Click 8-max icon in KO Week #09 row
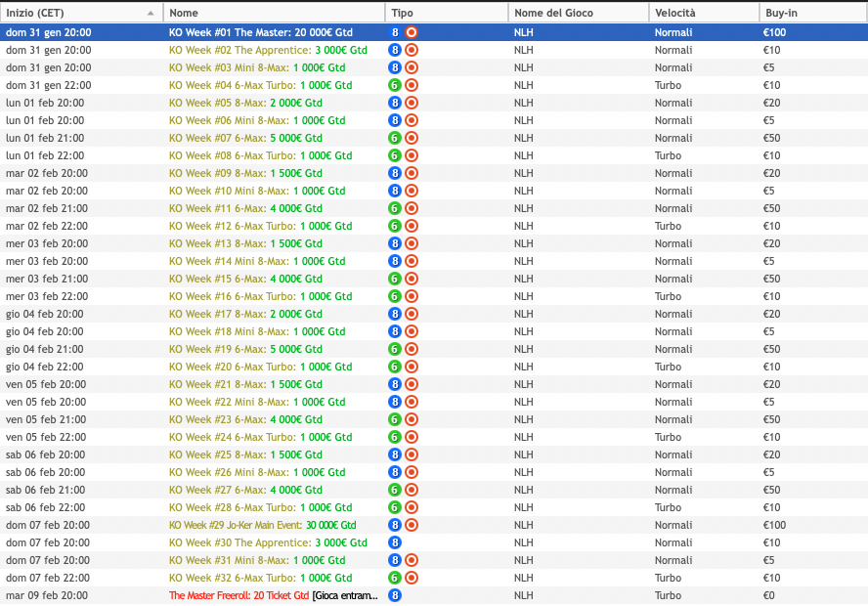The height and width of the screenshot is (606, 868). coord(395,173)
